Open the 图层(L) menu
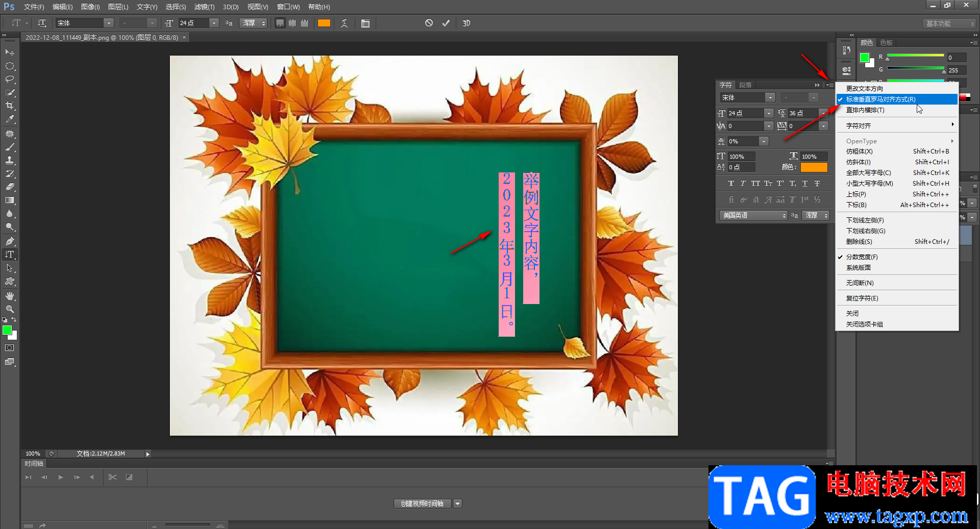The width and height of the screenshot is (980, 529). click(118, 7)
